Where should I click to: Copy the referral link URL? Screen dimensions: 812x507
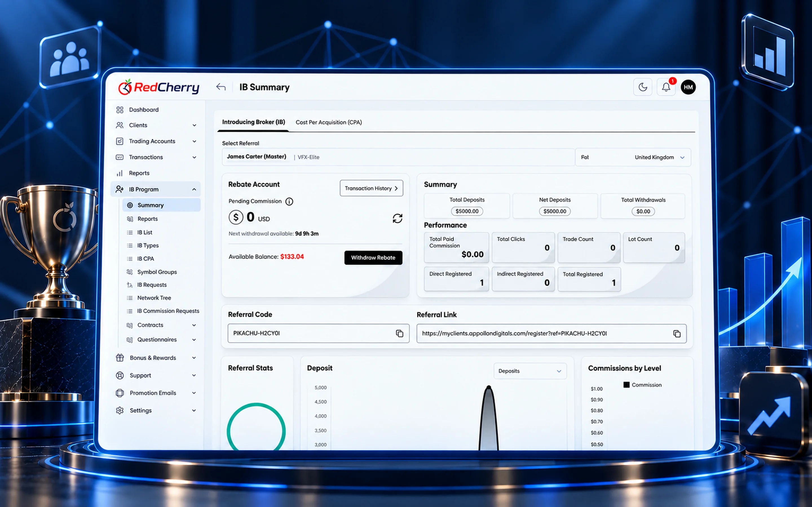pos(677,334)
